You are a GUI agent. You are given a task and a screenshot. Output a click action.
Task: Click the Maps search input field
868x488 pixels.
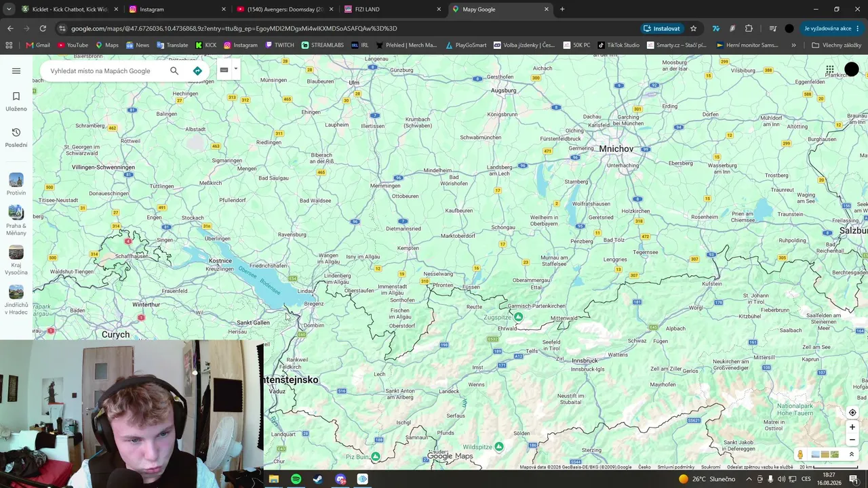click(x=102, y=70)
